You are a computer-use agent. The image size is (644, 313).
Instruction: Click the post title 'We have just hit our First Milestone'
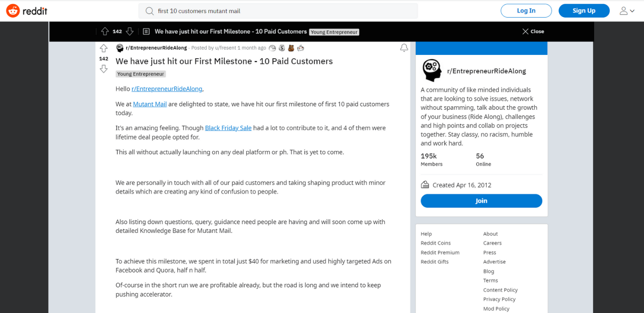click(x=224, y=61)
